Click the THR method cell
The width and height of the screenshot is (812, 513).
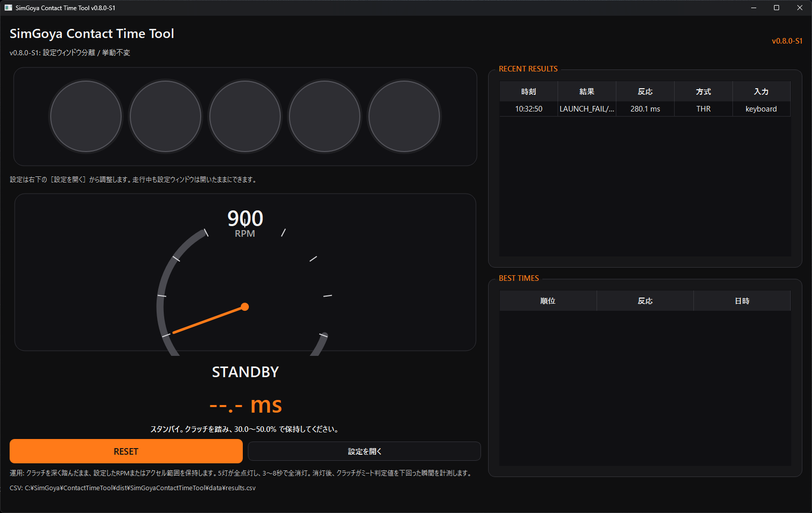[x=704, y=109]
